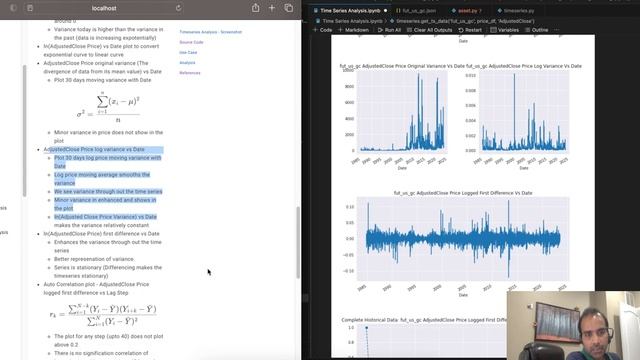Run All notebook cells
The image size is (640, 360).
point(389,30)
